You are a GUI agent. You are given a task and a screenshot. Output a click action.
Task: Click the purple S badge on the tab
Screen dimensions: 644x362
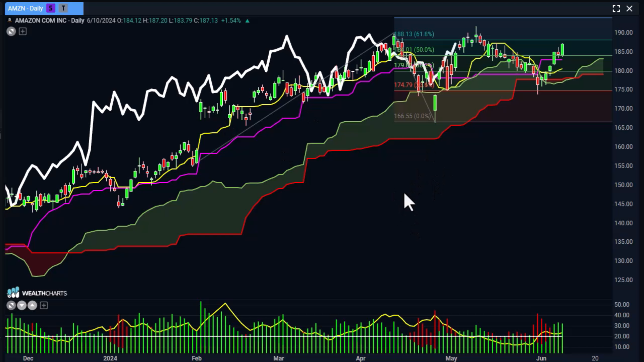[x=51, y=8]
